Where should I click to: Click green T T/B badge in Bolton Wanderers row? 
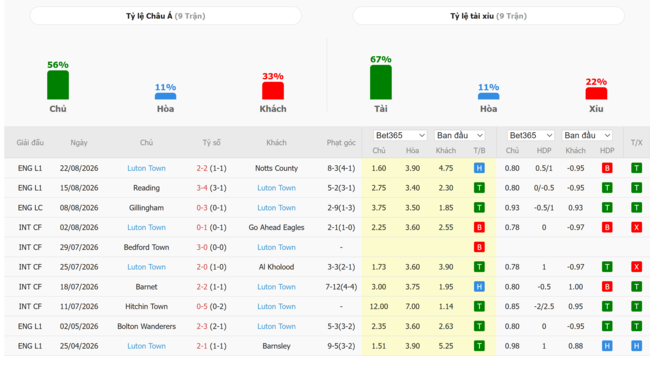click(x=479, y=327)
